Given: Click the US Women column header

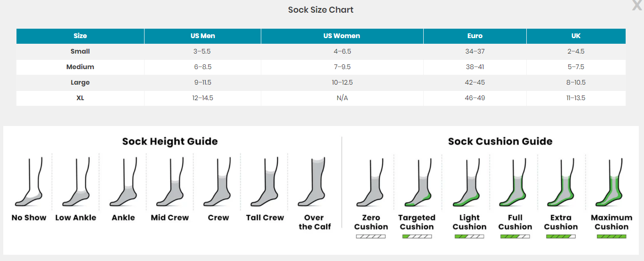Looking at the screenshot, I should point(342,36).
